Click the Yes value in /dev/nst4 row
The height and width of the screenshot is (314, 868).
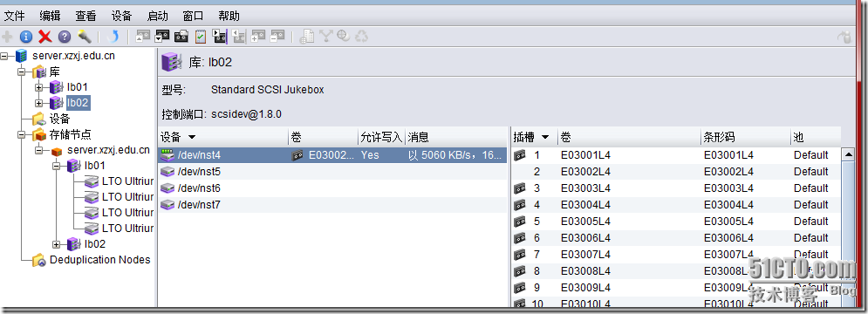370,155
